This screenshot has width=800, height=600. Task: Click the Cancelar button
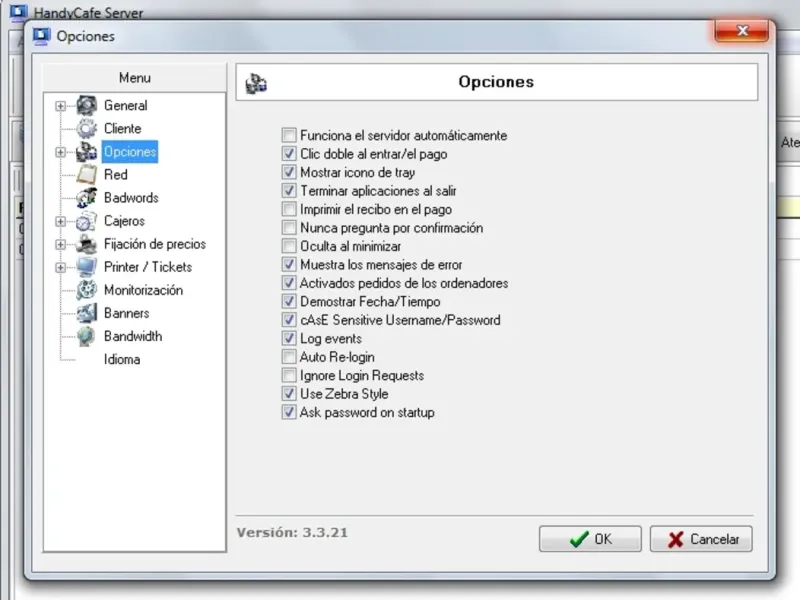pyautogui.click(x=701, y=539)
